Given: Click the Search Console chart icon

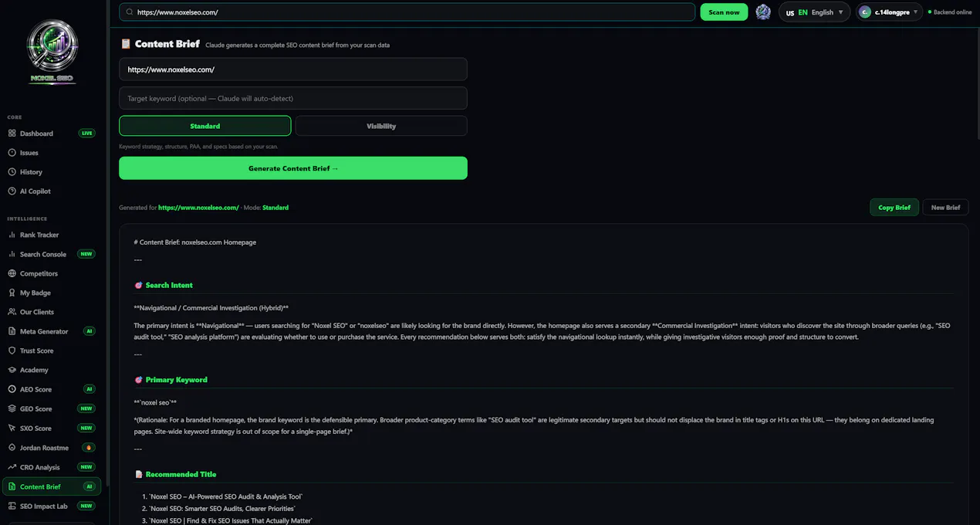Looking at the screenshot, I should (x=12, y=254).
